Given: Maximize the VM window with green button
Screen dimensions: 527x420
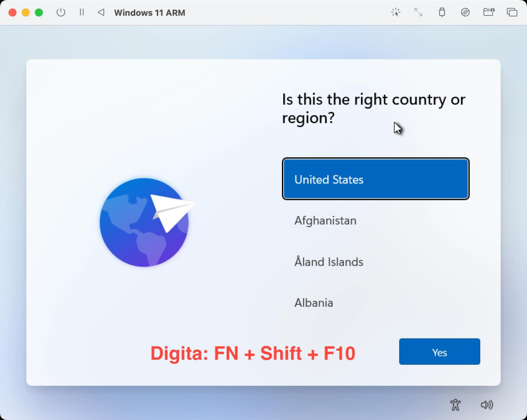Looking at the screenshot, I should (39, 12).
